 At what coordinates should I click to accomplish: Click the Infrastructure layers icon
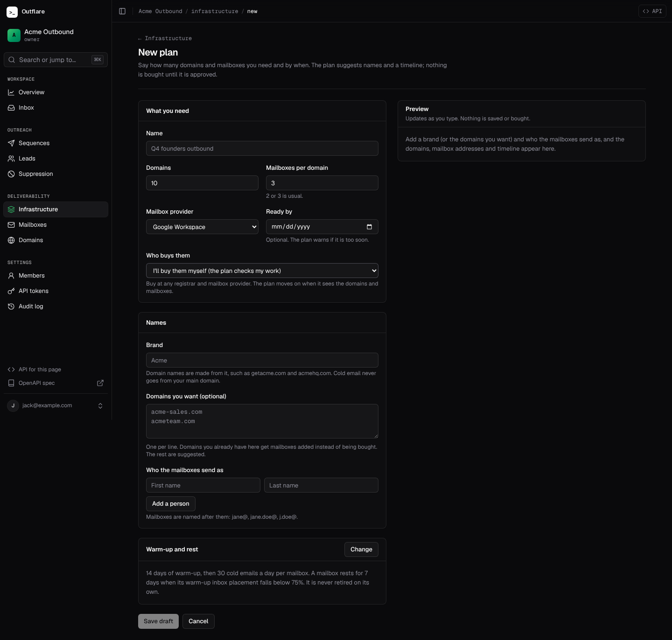11,209
